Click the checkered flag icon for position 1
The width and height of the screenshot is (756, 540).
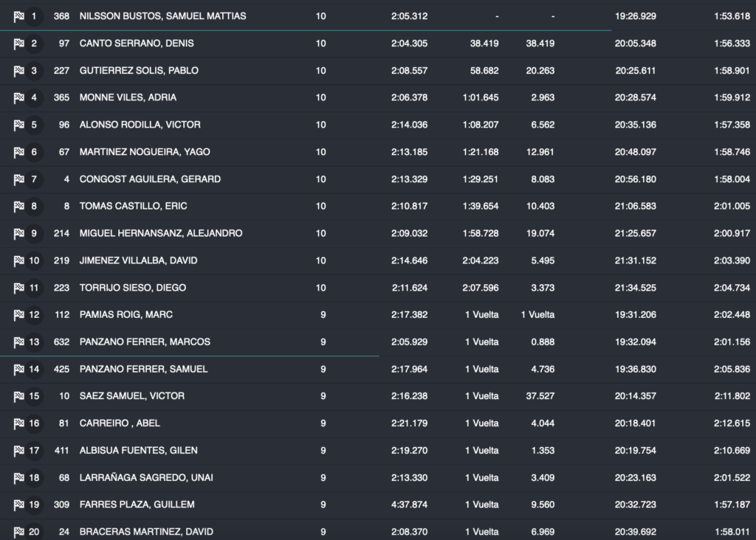coord(18,16)
